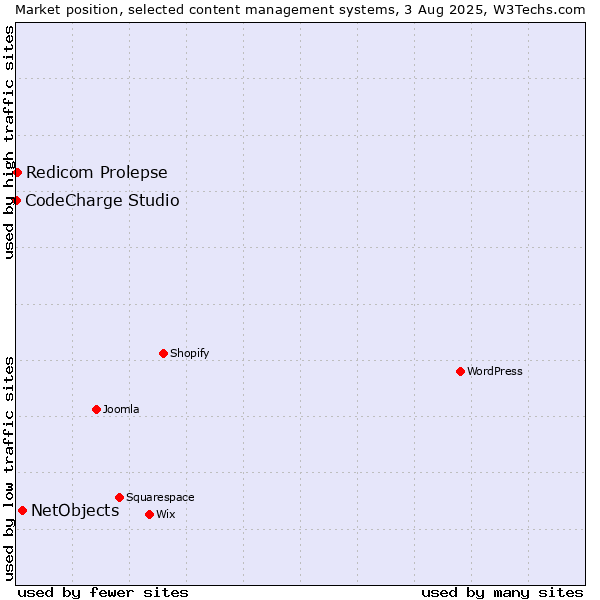Select the 'NetObjects' label text
Viewport: 600px width, 600px height.
click(75, 510)
